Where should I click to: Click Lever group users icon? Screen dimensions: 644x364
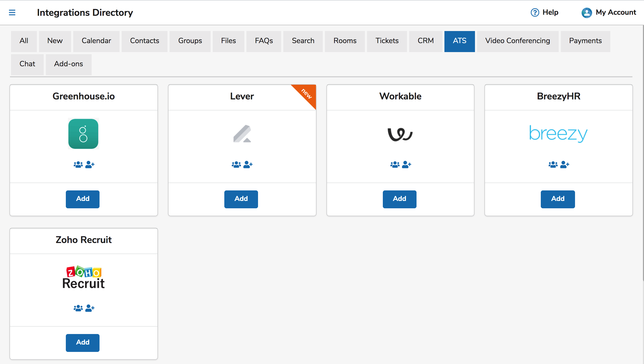point(236,165)
